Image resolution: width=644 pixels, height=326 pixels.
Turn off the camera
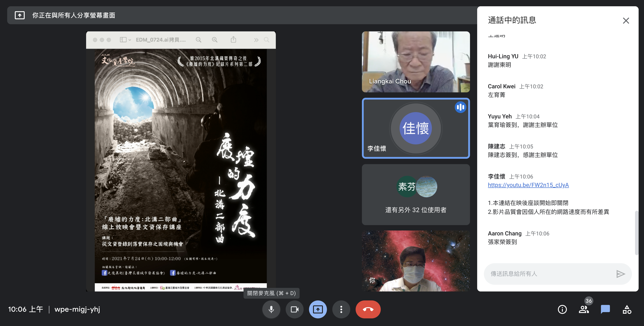(x=294, y=309)
